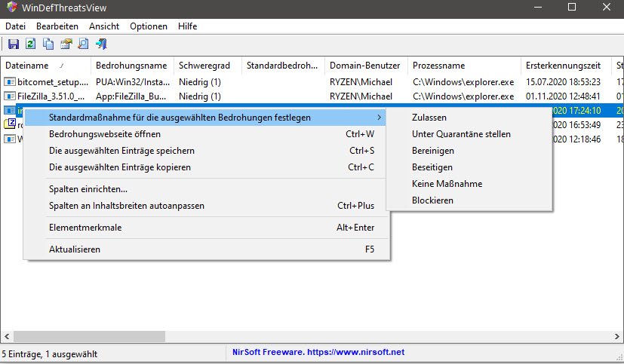Click the Refresh toolbar icon

tap(31, 44)
